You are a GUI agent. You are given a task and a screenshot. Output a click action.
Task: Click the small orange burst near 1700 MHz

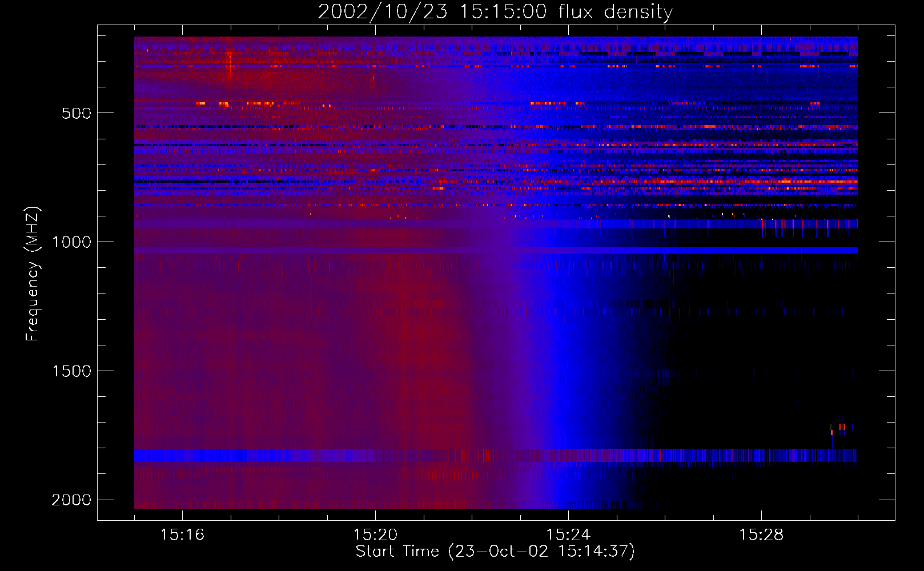tap(841, 427)
